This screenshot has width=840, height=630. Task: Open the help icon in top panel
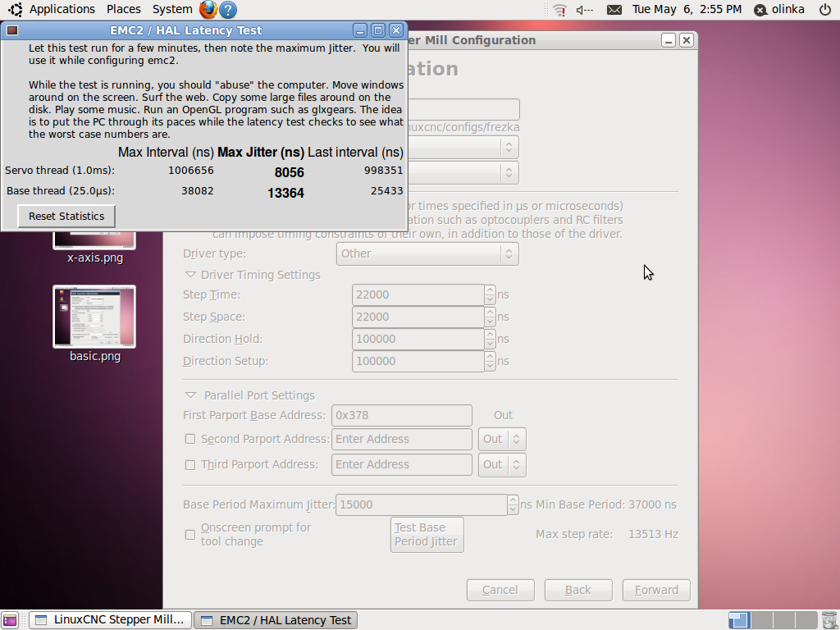coord(228,10)
